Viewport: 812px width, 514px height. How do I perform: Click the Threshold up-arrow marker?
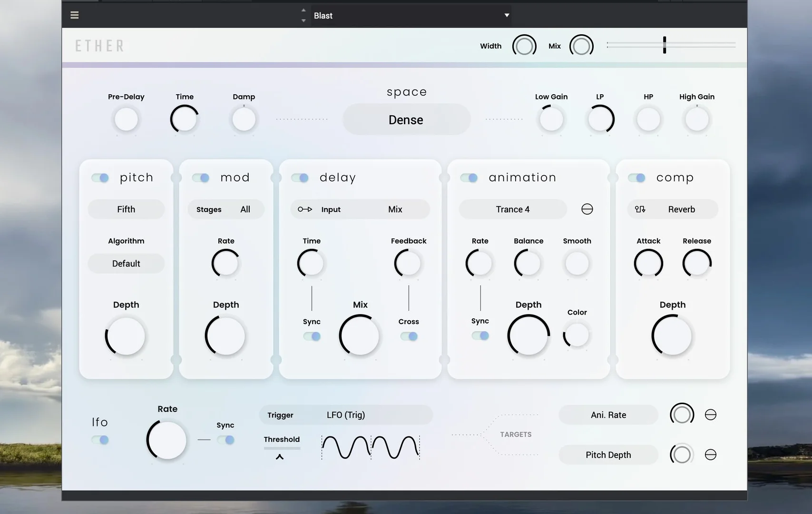(x=280, y=457)
